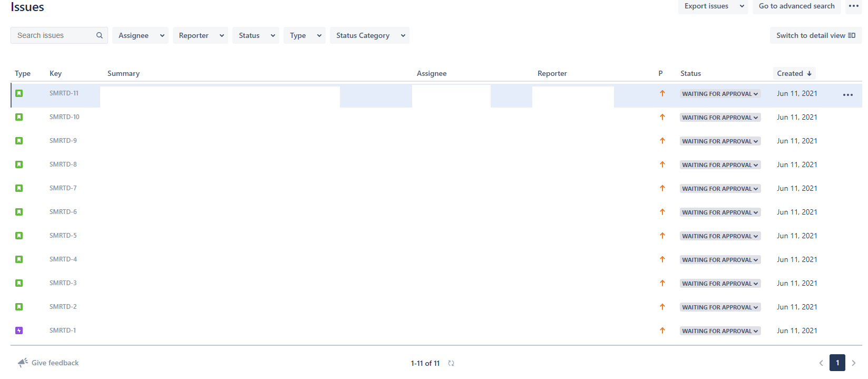This screenshot has height=379, width=868.
Task: Click the story type icon for SMRTD-10
Action: 19,117
